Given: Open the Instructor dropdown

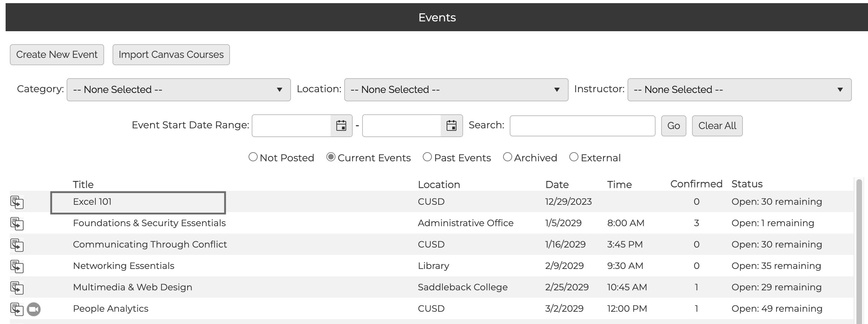Looking at the screenshot, I should 739,90.
